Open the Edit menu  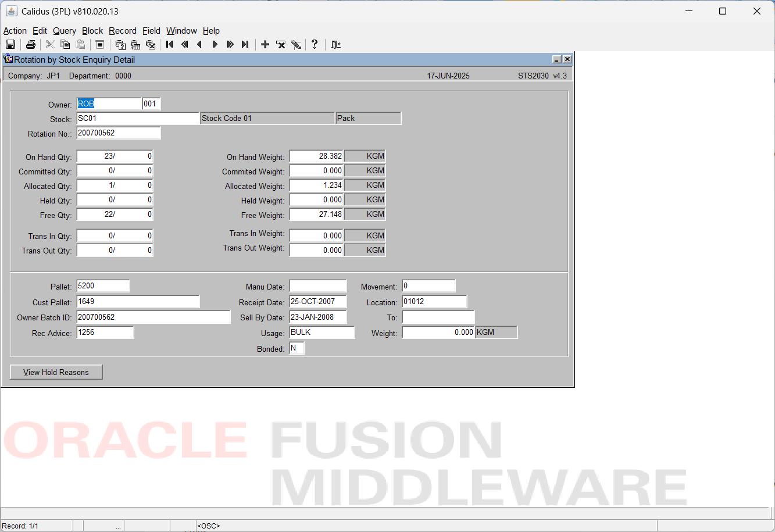[40, 31]
